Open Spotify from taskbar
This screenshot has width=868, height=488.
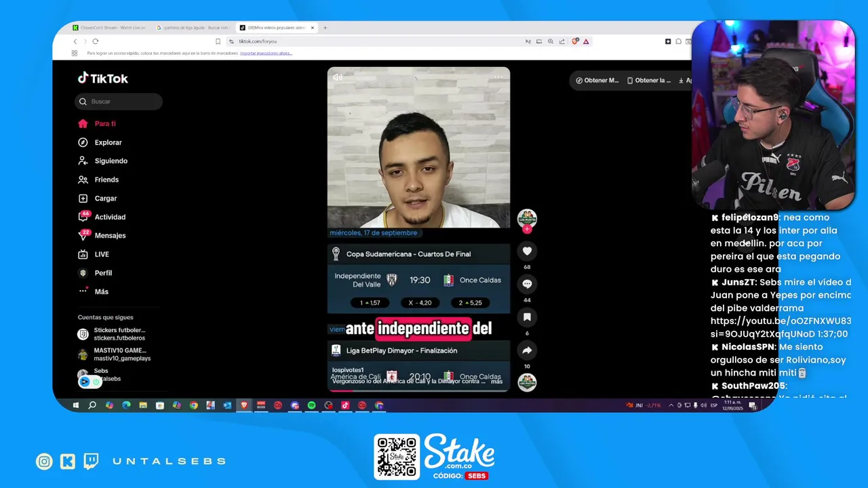pos(311,405)
